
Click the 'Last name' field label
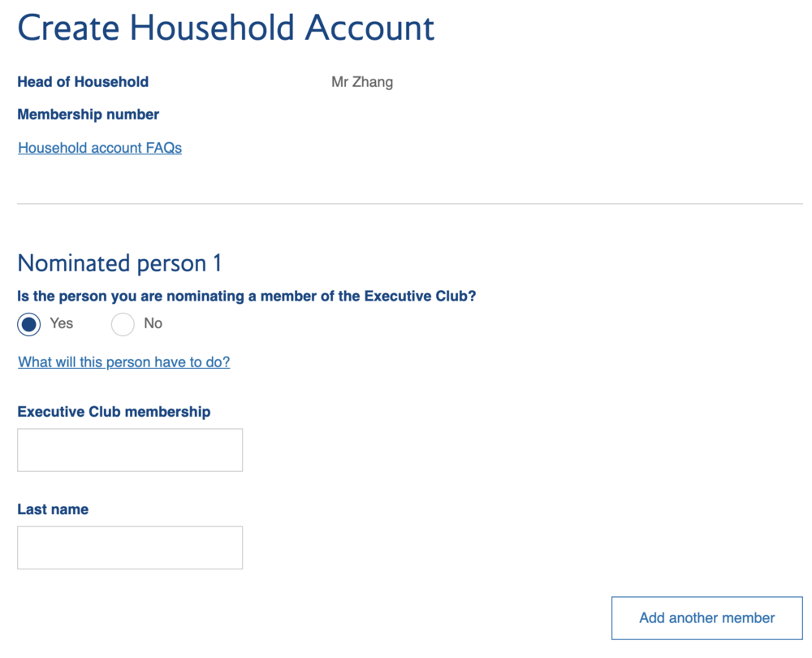[53, 509]
